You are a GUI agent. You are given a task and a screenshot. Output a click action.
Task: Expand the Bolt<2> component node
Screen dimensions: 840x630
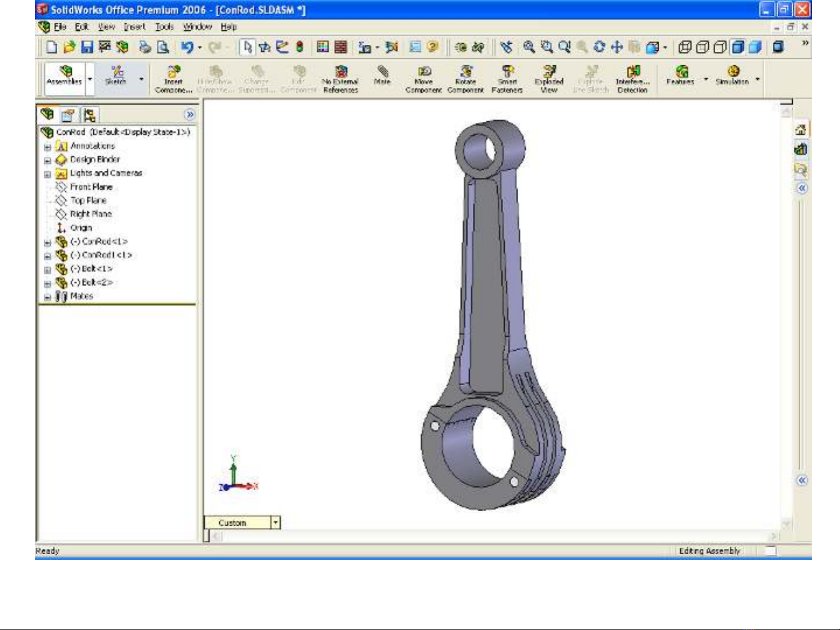(48, 283)
